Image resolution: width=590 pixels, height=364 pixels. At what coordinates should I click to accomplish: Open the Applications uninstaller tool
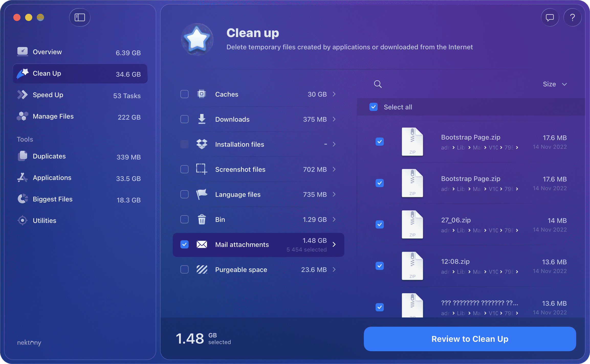click(x=52, y=178)
